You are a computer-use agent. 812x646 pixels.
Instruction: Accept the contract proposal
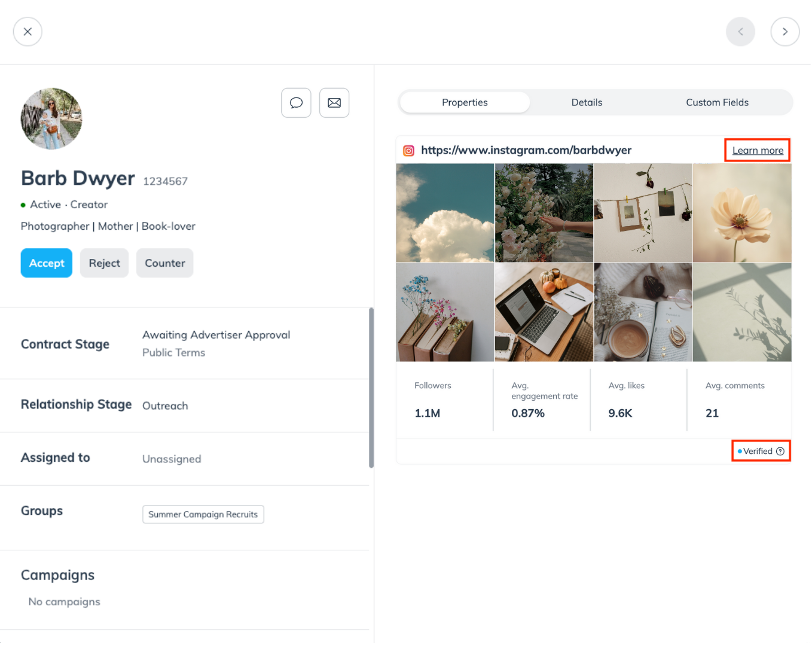click(x=47, y=263)
